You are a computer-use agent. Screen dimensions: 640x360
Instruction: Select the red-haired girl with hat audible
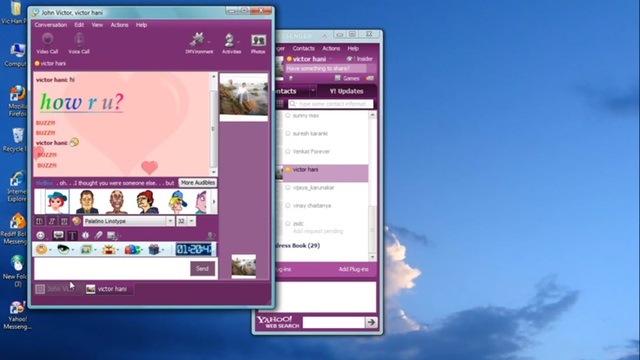[x=56, y=202]
